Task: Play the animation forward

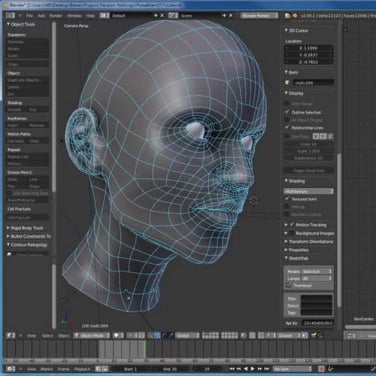Action: (252, 369)
